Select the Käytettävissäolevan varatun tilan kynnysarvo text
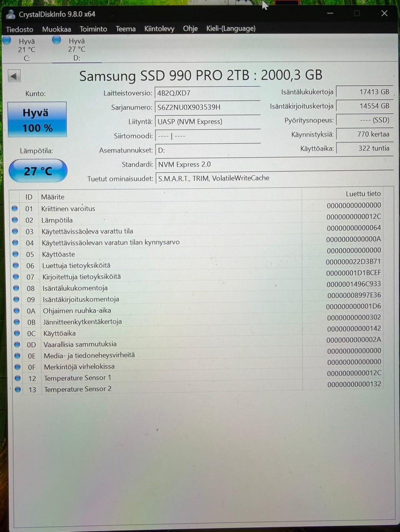The height and width of the screenshot is (532, 400). click(x=110, y=242)
